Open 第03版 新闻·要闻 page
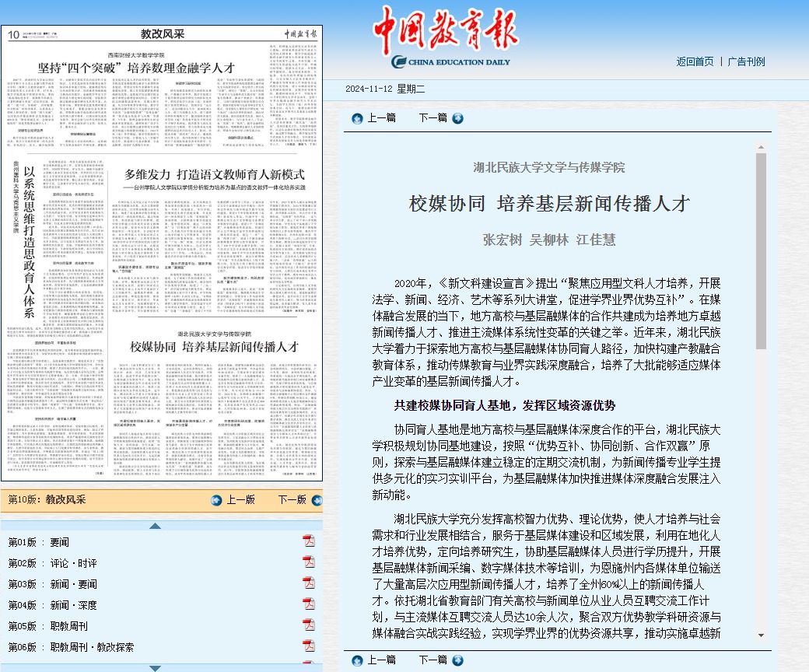Viewport: 809px width, 672px height. click(53, 584)
